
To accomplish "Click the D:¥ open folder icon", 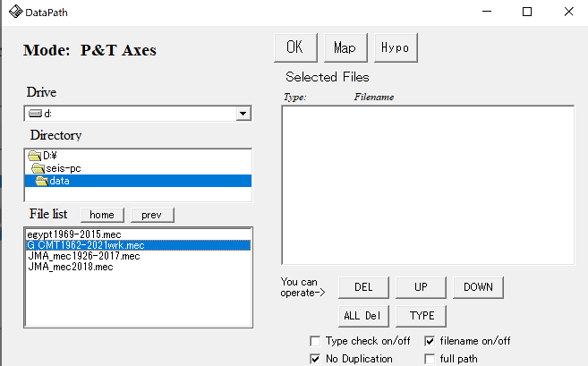I will [35, 155].
